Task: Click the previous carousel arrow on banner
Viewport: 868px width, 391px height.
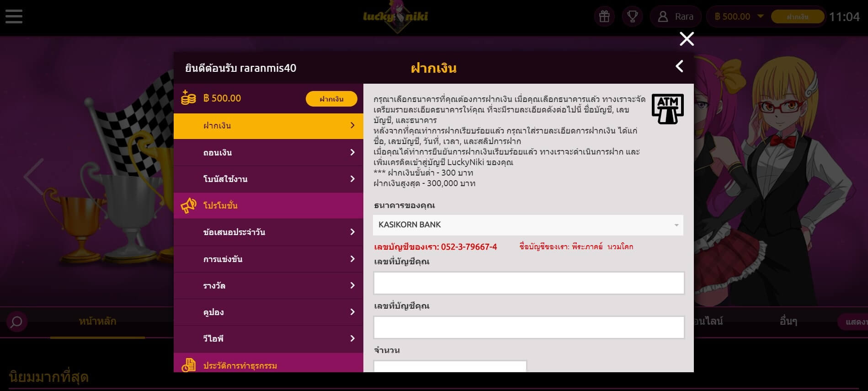Action: [34, 177]
